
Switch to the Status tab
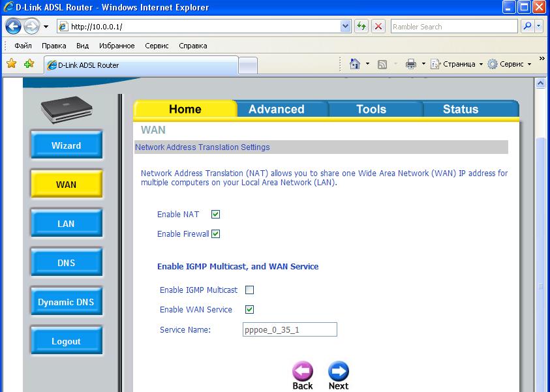tap(461, 109)
